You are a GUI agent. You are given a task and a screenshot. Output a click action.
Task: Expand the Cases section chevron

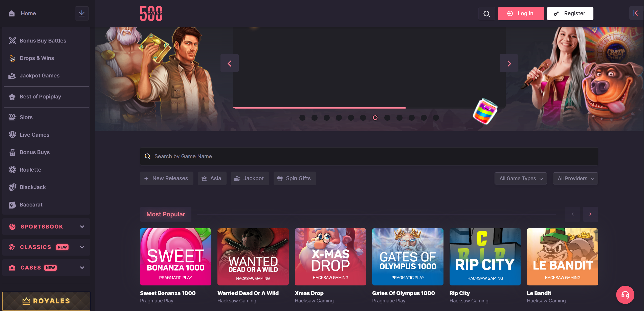(82, 268)
